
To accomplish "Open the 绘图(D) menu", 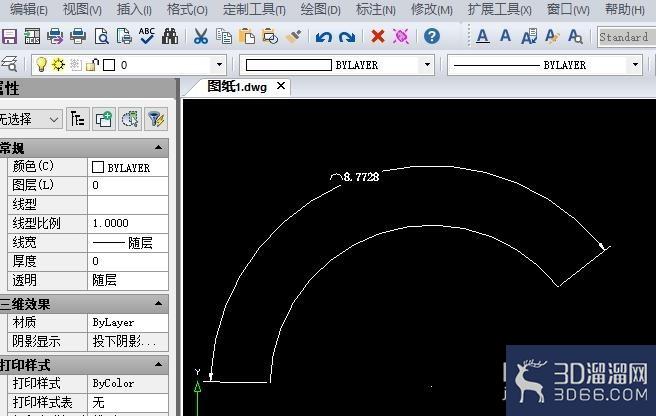I will click(320, 9).
